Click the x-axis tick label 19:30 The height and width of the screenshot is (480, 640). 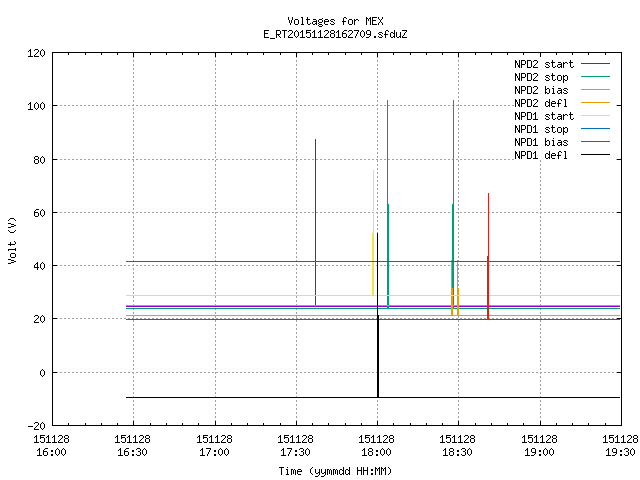[x=620, y=452]
